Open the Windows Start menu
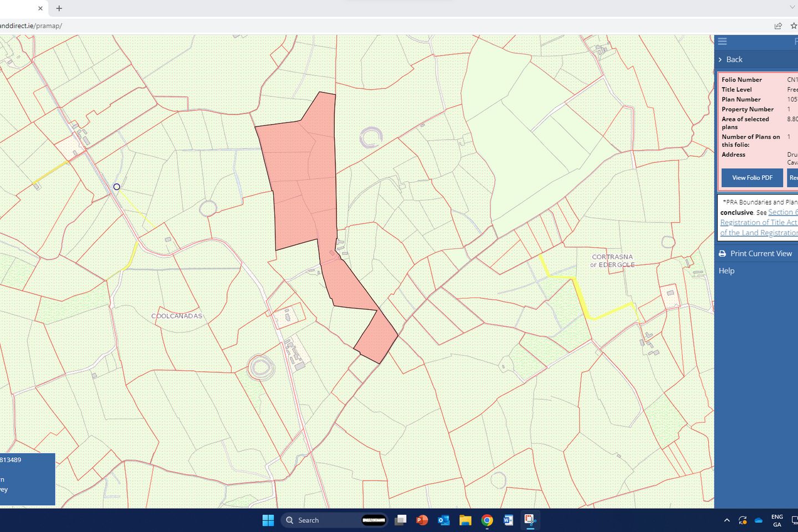Image resolution: width=798 pixels, height=532 pixels. (x=268, y=520)
